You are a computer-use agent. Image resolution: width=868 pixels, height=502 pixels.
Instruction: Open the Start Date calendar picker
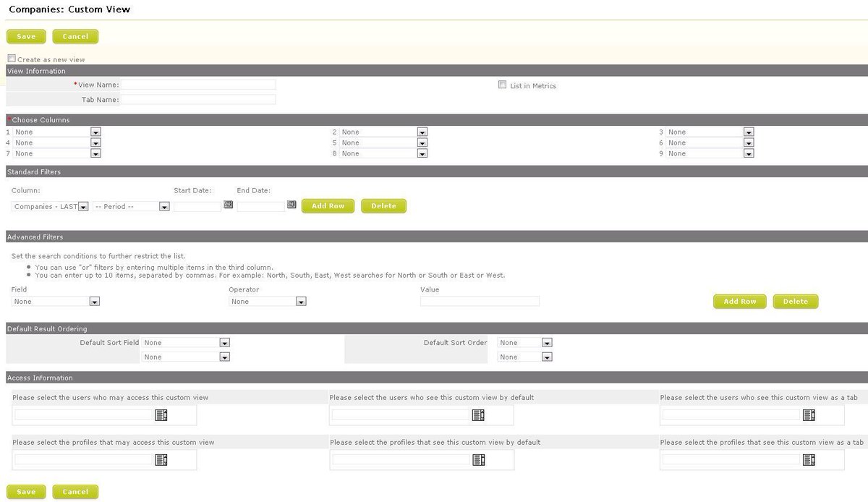228,205
